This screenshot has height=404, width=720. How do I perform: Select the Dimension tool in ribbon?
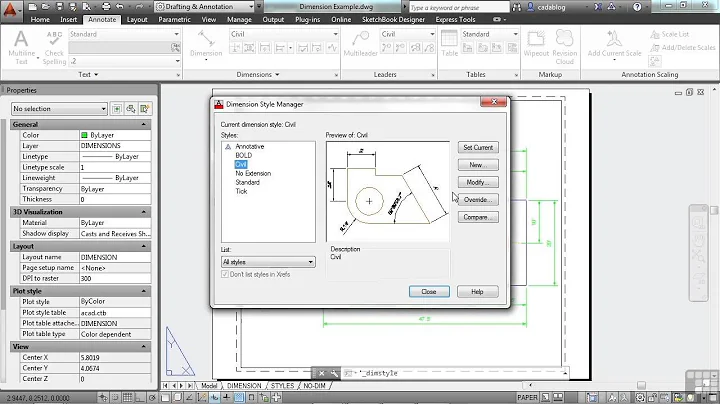pos(206,44)
